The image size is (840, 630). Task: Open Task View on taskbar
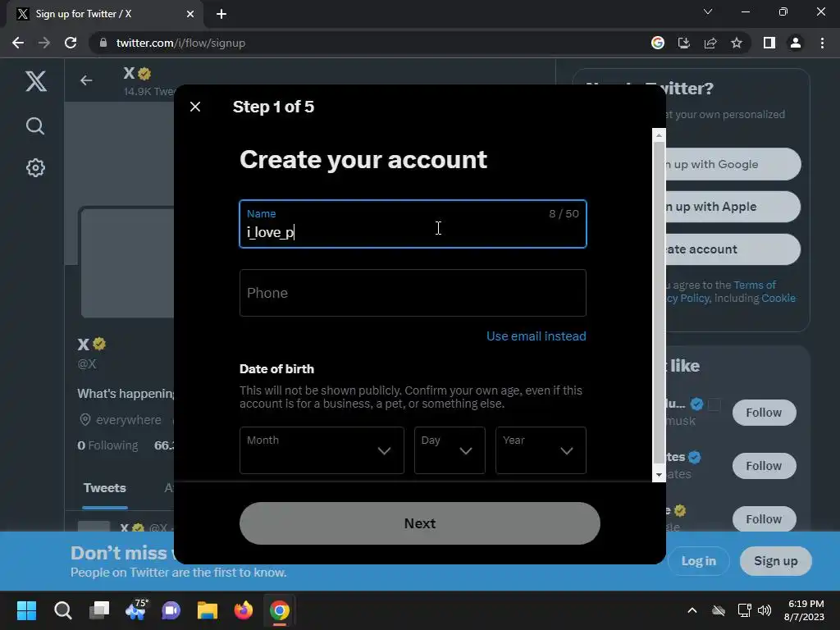pyautogui.click(x=99, y=610)
